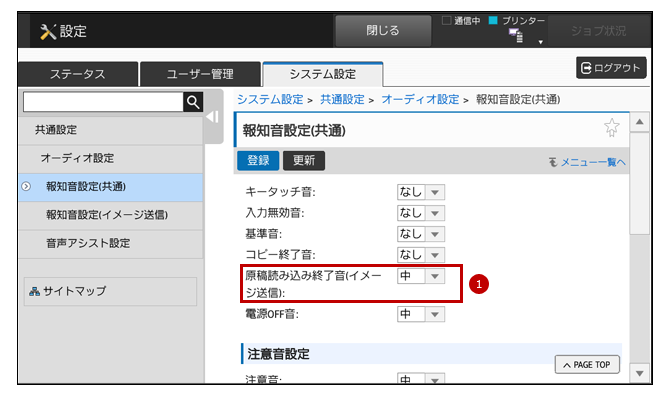Image resolution: width=670 pixels, height=396 pixels.
Task: Click the settings wrench icon
Action: tap(48, 32)
